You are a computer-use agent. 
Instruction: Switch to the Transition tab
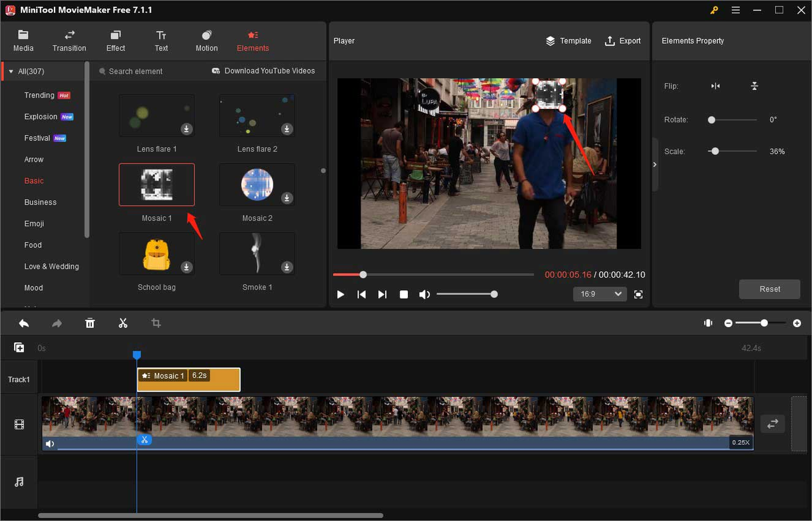(69, 41)
